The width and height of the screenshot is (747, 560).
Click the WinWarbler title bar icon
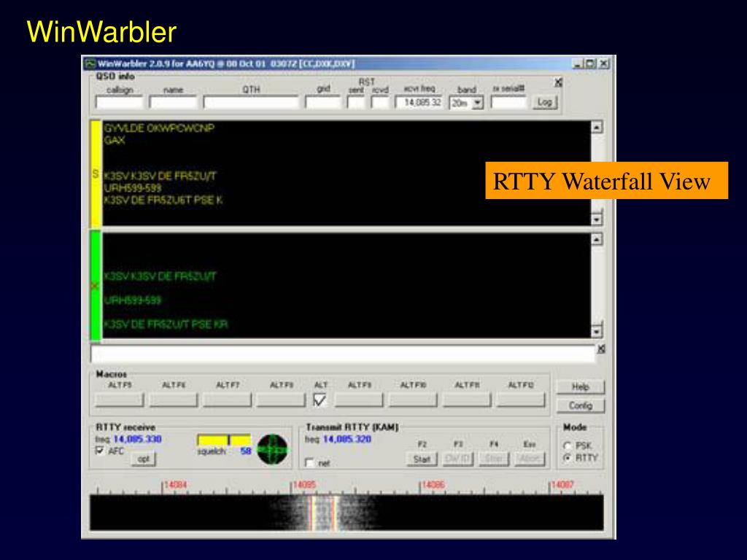click(x=90, y=64)
